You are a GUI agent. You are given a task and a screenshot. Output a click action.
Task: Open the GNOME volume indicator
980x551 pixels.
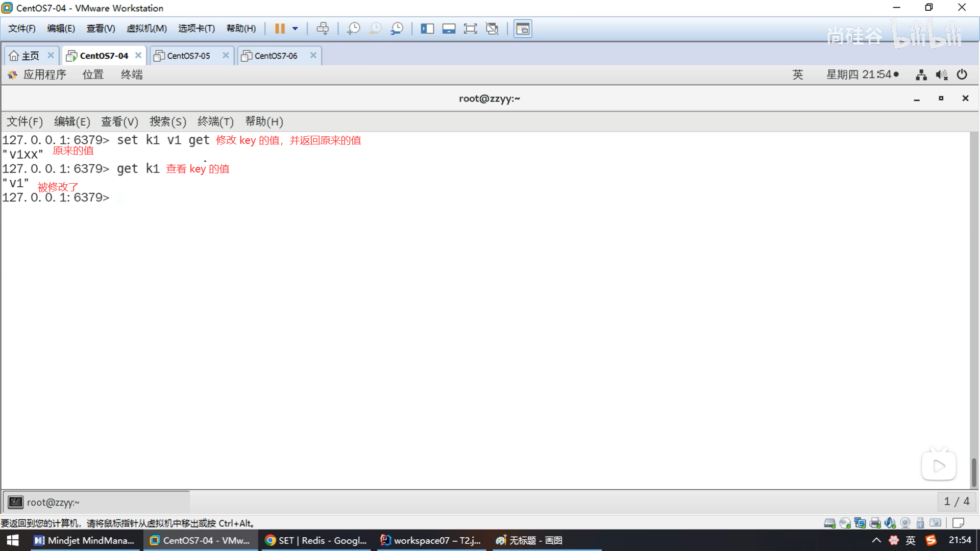[941, 74]
